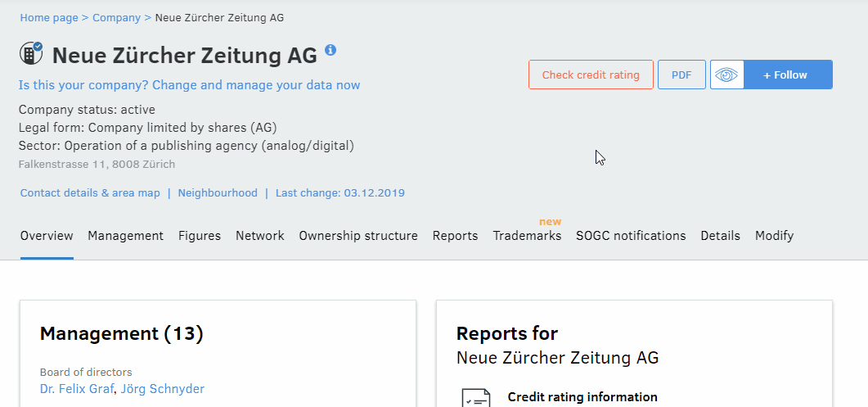The image size is (868, 407).
Task: Click the company building icon
Action: coord(31,54)
